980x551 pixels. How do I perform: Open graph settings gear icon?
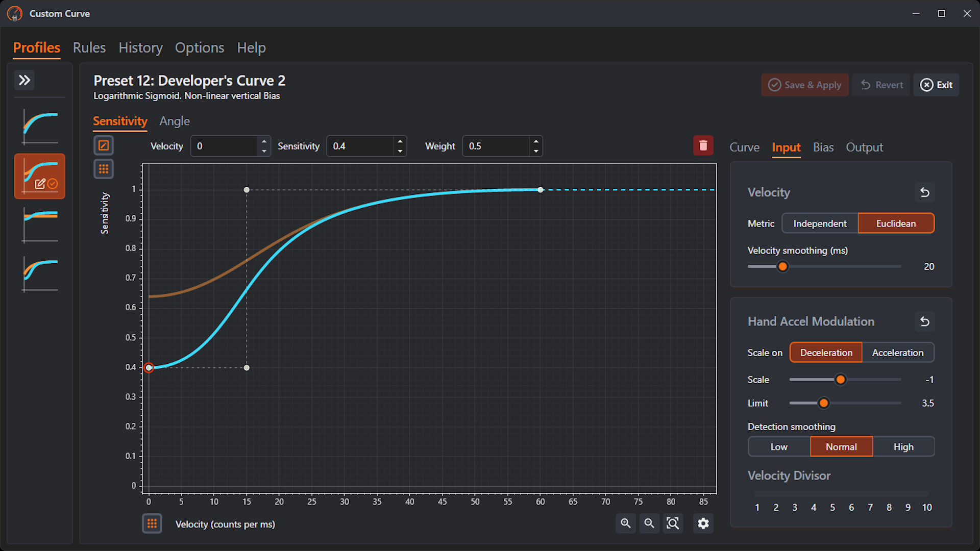[703, 523]
